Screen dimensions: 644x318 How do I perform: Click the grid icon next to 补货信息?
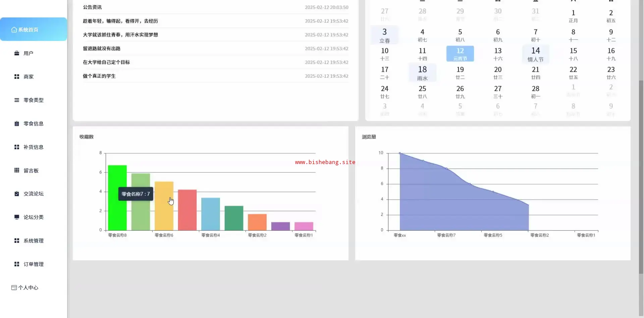17,147
